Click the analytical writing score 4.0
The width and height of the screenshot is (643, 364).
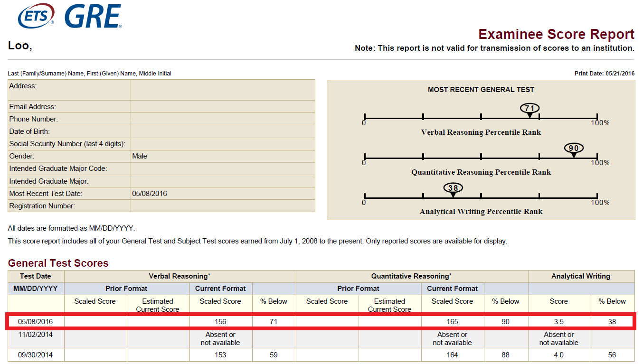click(559, 355)
